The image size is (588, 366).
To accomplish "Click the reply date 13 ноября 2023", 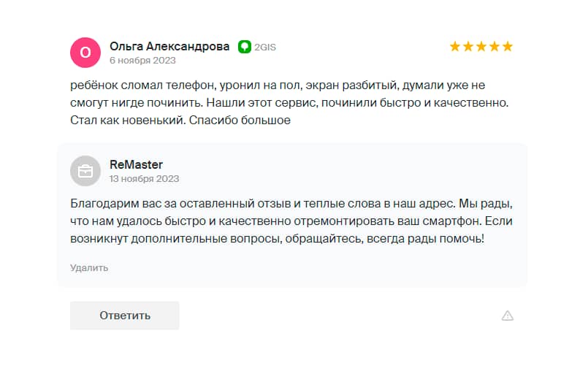I will click(144, 179).
